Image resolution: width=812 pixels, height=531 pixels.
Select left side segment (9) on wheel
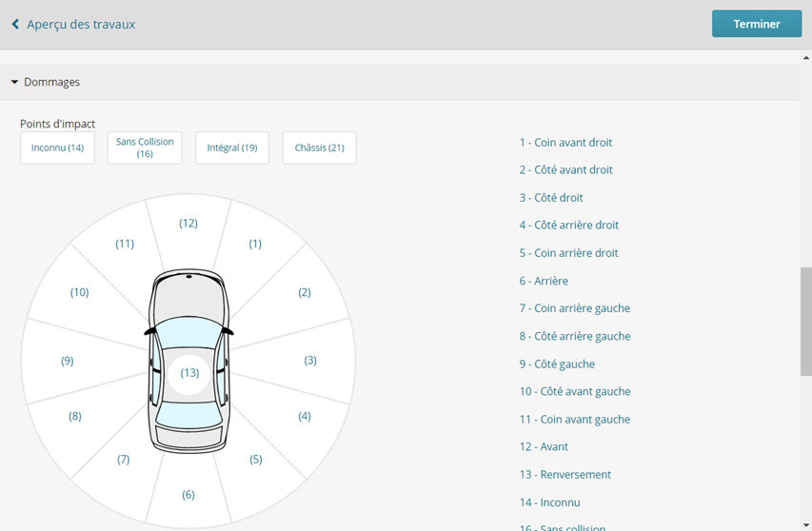tap(67, 361)
